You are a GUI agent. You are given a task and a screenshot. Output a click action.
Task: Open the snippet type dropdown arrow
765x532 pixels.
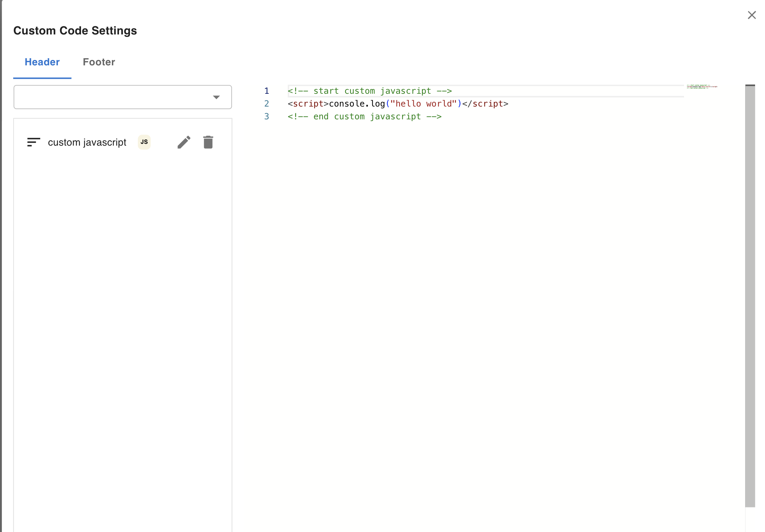216,97
